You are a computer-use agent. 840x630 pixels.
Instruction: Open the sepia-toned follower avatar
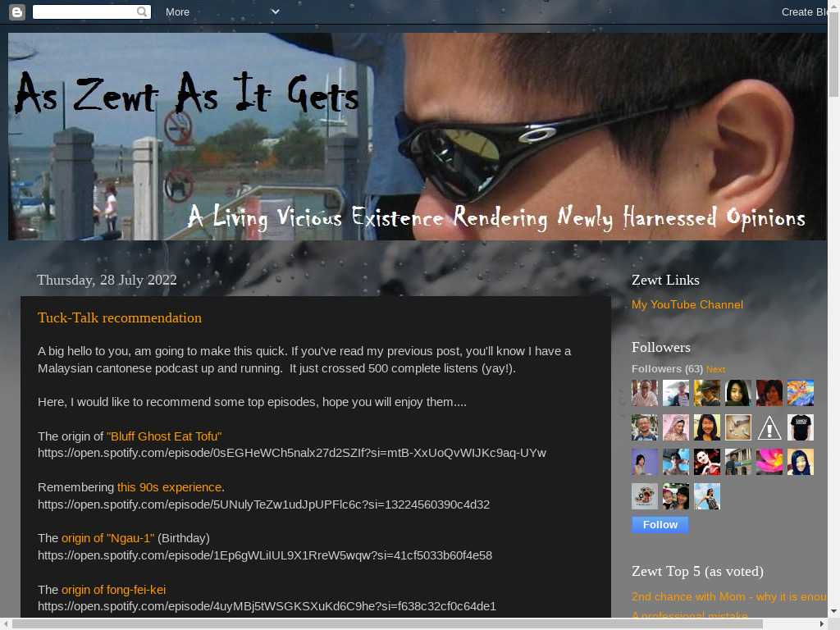[x=738, y=427]
